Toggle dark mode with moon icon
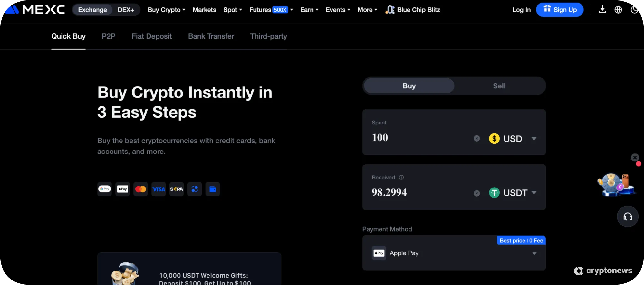Image resolution: width=644 pixels, height=285 pixels. pos(634,10)
